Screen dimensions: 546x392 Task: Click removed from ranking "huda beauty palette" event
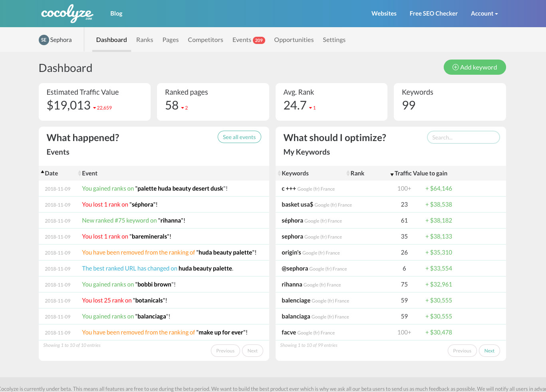pos(169,253)
